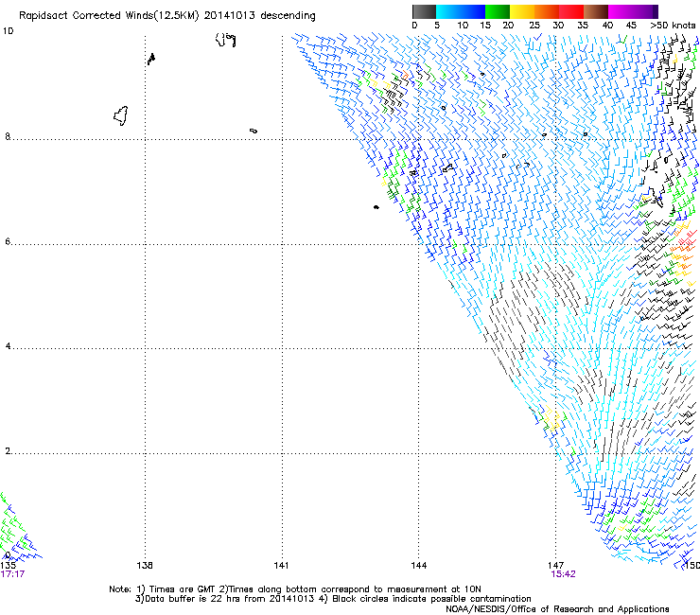The image size is (700, 615).
Task: Click the legend's '15' knots label
Action: 485,26
